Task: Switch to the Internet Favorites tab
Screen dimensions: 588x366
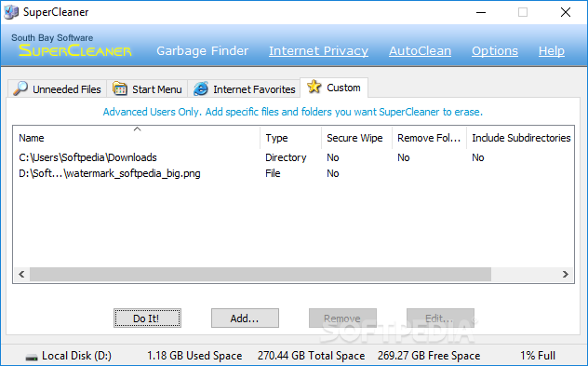Action: (244, 89)
